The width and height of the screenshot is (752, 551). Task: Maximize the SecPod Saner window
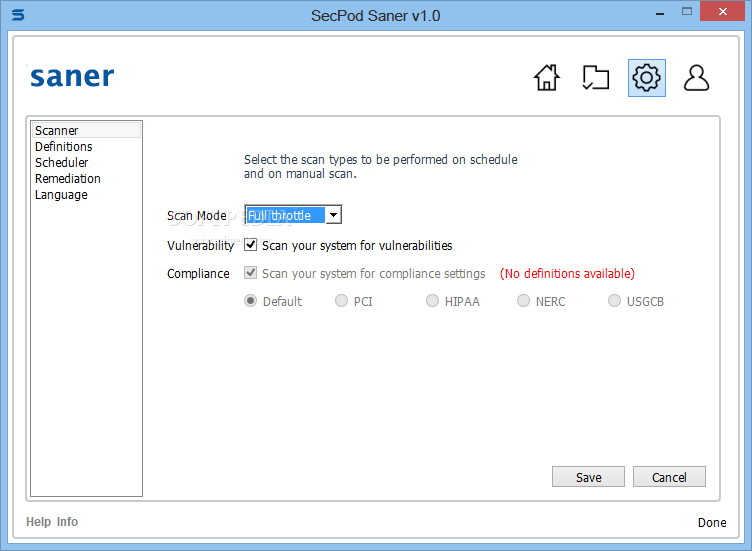(687, 12)
